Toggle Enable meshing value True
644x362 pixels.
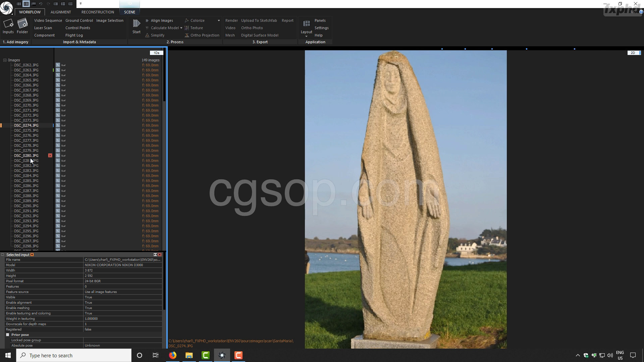click(x=89, y=308)
